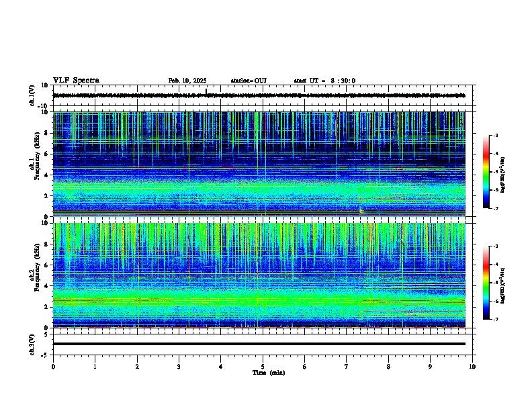Click the ch.3(V) axis label
The height and width of the screenshot is (411, 532).
32,345
